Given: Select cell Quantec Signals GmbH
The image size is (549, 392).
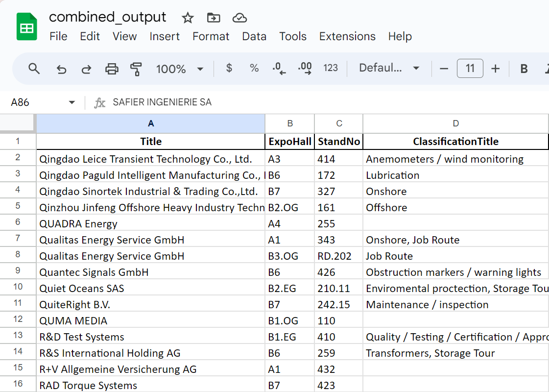Looking at the screenshot, I should click(x=150, y=272).
